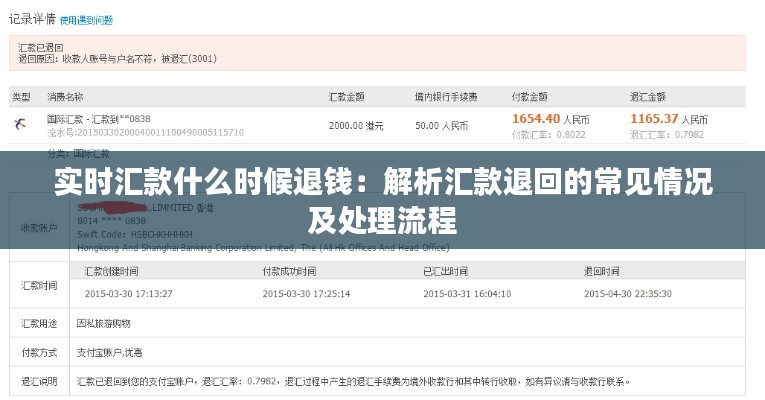Click the 退汇金额 column header

[647, 97]
